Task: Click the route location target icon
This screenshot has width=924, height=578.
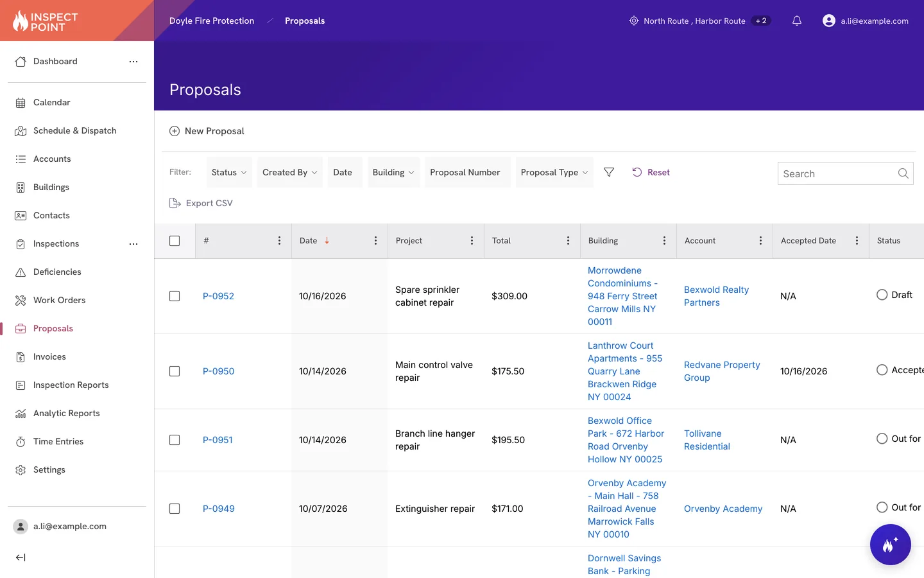Action: tap(634, 21)
